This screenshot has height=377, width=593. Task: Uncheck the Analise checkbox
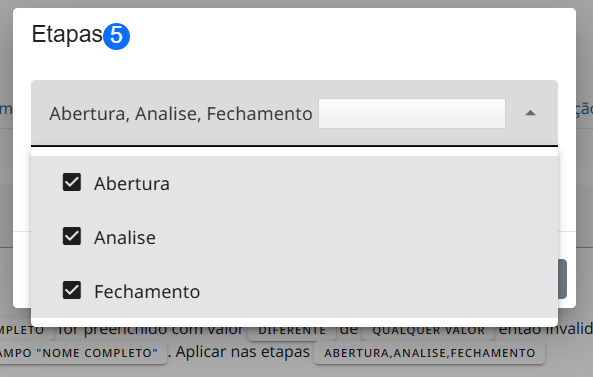point(72,236)
